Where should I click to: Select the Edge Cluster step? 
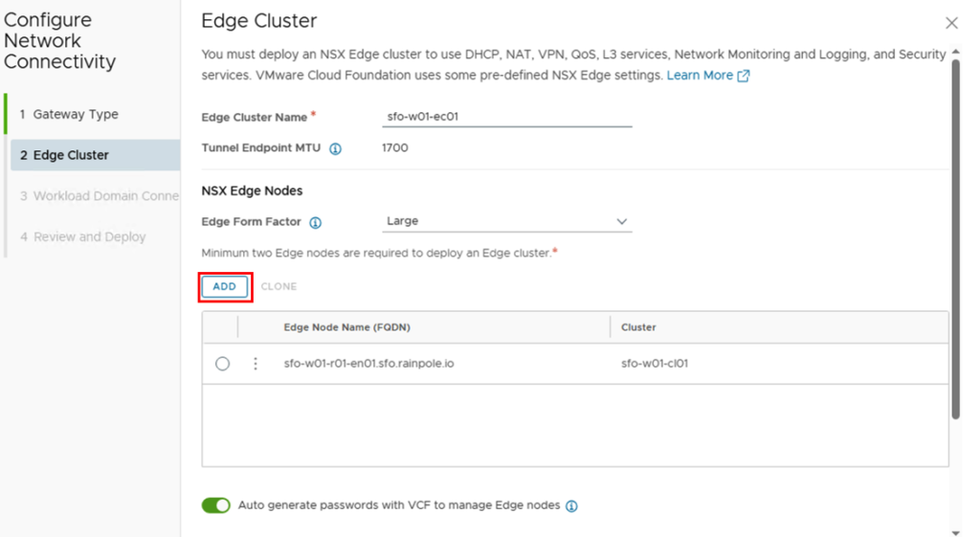tap(71, 155)
